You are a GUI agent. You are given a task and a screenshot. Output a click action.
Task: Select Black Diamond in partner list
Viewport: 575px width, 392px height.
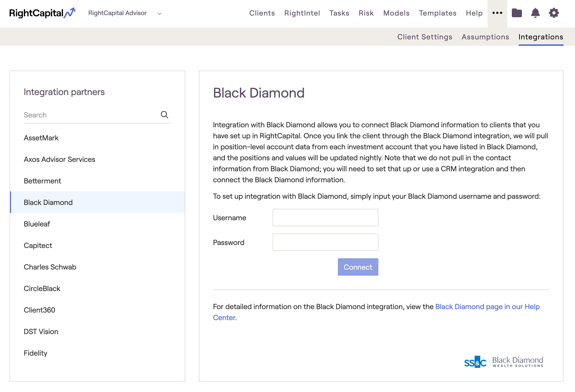click(x=97, y=202)
